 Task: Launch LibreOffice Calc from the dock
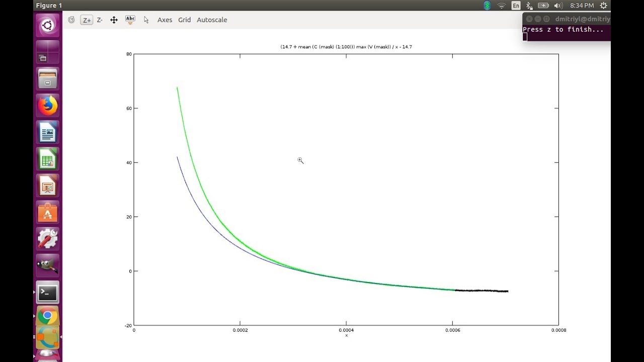[x=48, y=159]
